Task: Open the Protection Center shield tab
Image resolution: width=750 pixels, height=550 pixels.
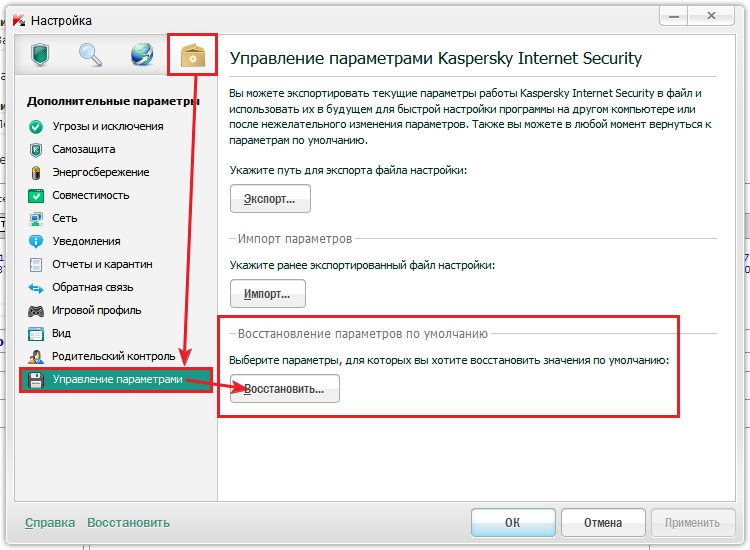Action: [40, 54]
